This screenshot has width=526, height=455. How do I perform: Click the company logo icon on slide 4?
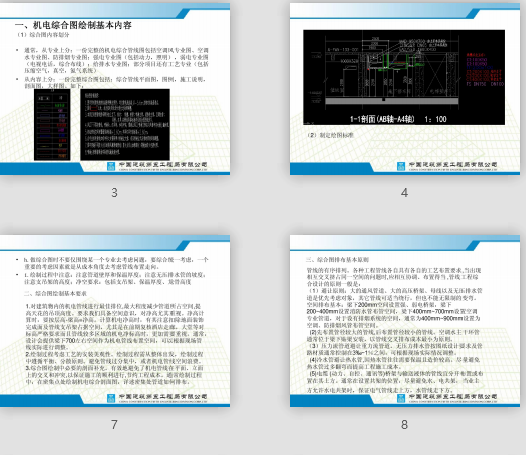tap(401, 166)
